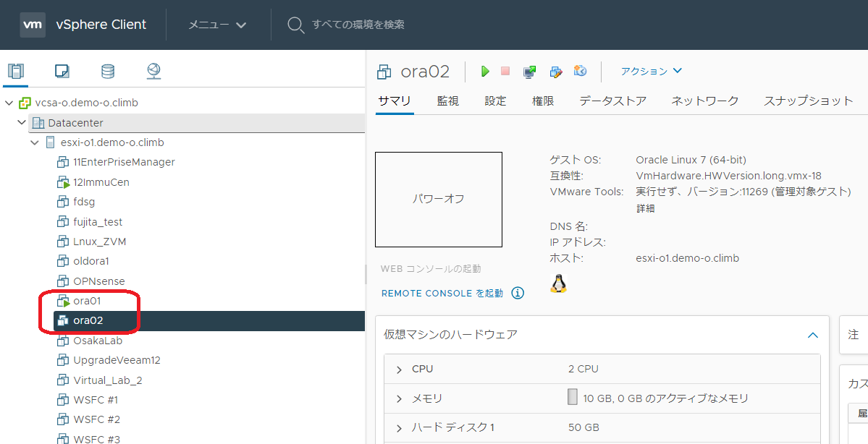The height and width of the screenshot is (444, 868).
Task: Expand the CPU hardware row
Action: click(399, 370)
